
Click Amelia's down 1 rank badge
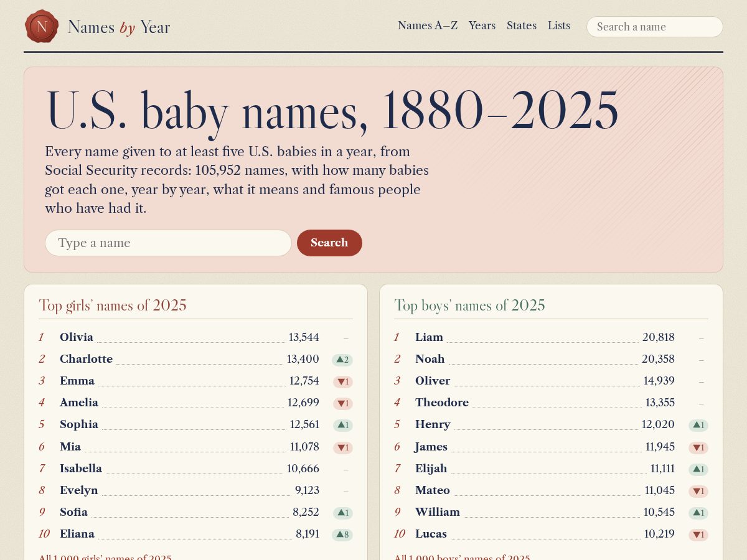click(x=343, y=403)
